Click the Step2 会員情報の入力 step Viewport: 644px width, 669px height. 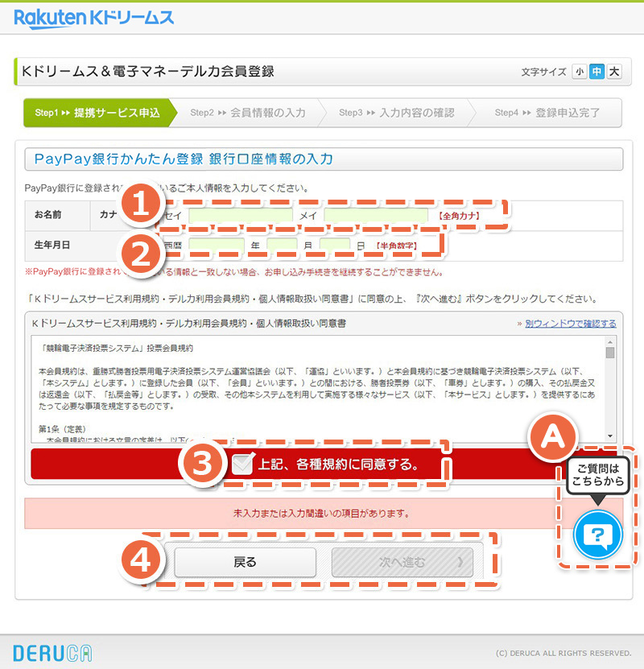pyautogui.click(x=248, y=113)
